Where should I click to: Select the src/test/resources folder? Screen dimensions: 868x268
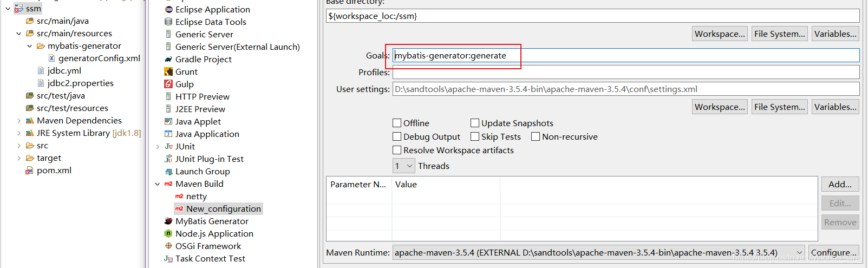point(73,108)
